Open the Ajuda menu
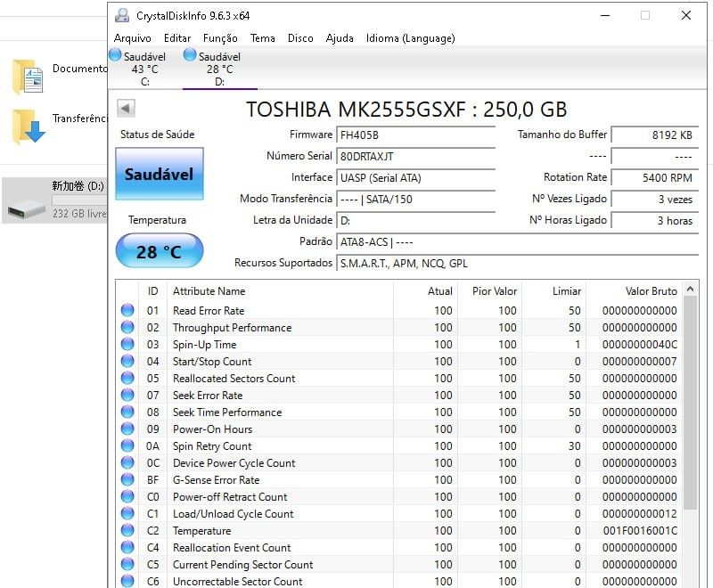 click(340, 38)
